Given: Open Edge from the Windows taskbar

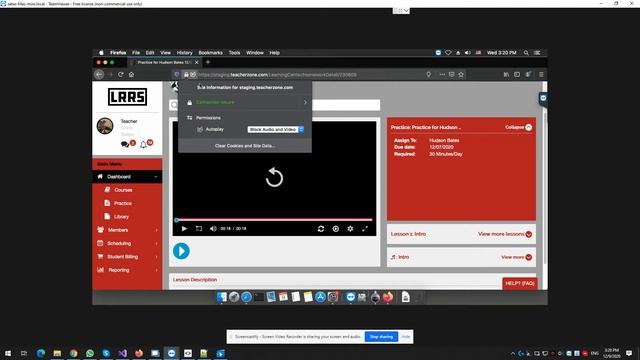Looking at the screenshot, I should pos(41,353).
